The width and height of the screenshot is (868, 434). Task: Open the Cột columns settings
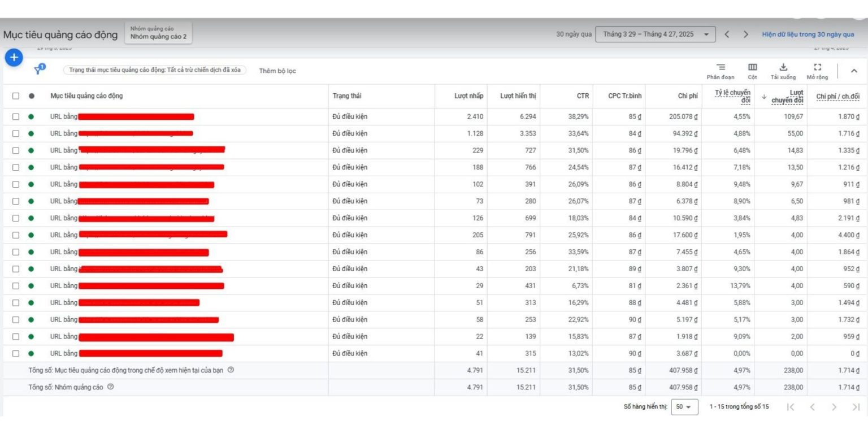tap(752, 71)
